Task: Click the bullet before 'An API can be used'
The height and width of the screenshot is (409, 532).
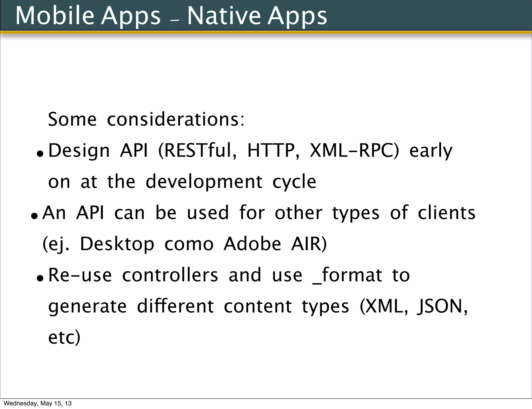Action: point(34,216)
